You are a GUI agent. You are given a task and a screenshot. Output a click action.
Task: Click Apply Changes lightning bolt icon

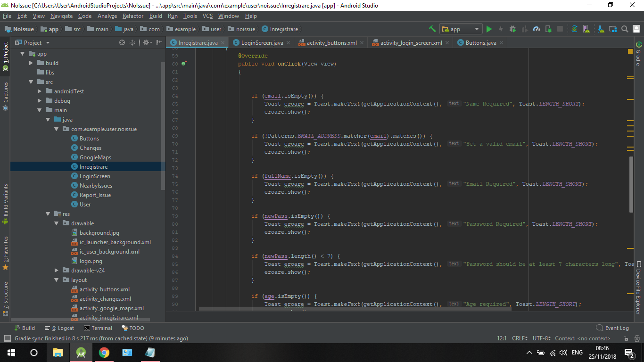[501, 29]
